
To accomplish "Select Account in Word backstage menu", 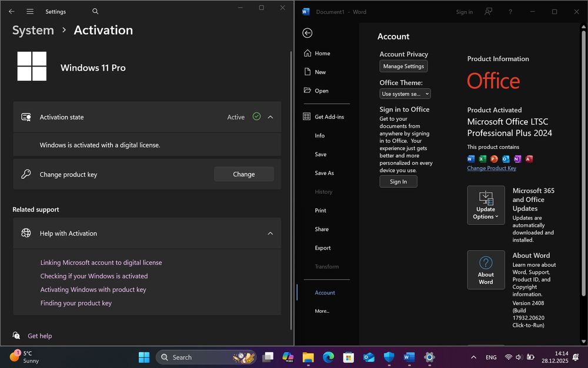I will click(325, 293).
